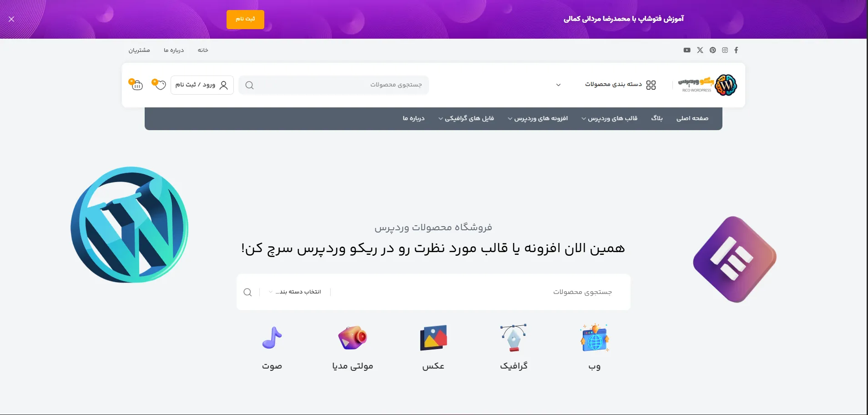Expand the افزونه های وردپرس menu
The image size is (868, 415).
click(x=538, y=118)
